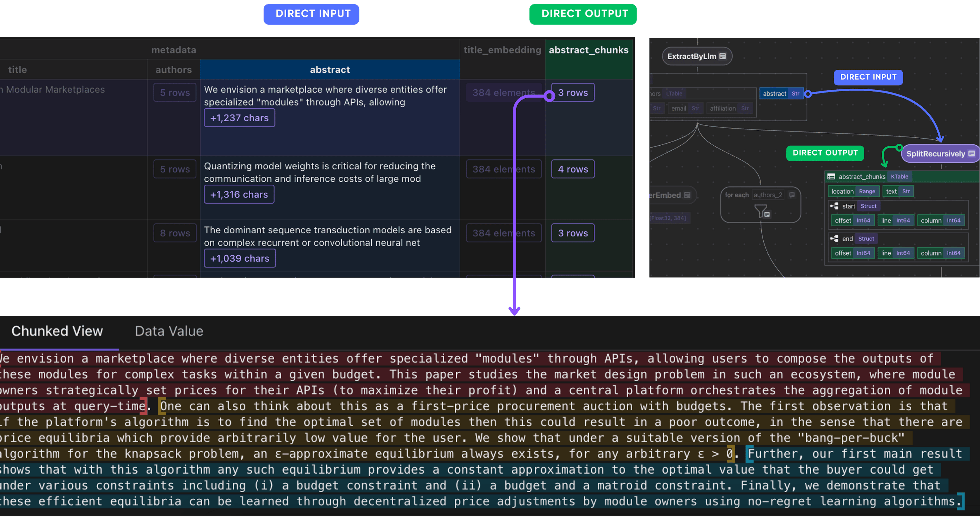The image size is (980, 517).
Task: Open the 4 rows abstract_chunks cell
Action: pyautogui.click(x=572, y=169)
